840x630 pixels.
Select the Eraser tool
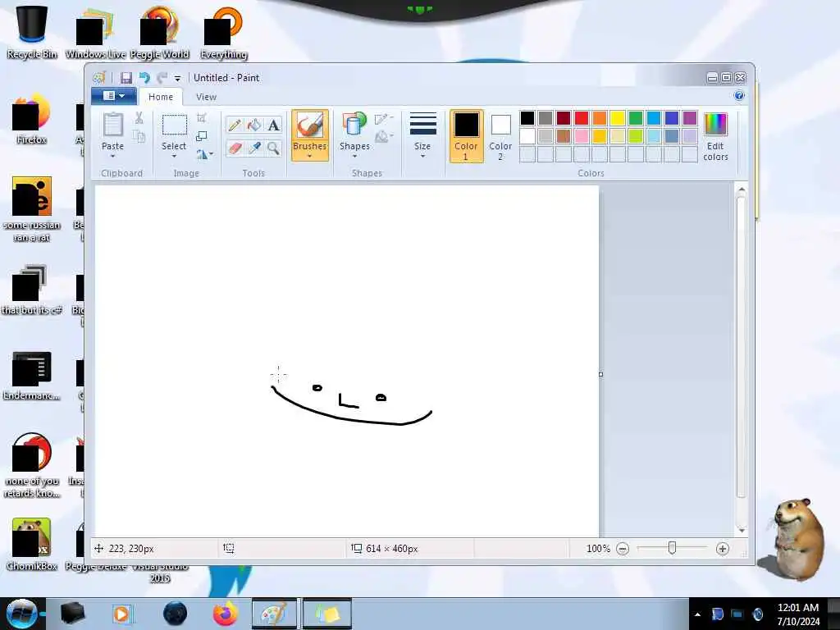click(234, 148)
